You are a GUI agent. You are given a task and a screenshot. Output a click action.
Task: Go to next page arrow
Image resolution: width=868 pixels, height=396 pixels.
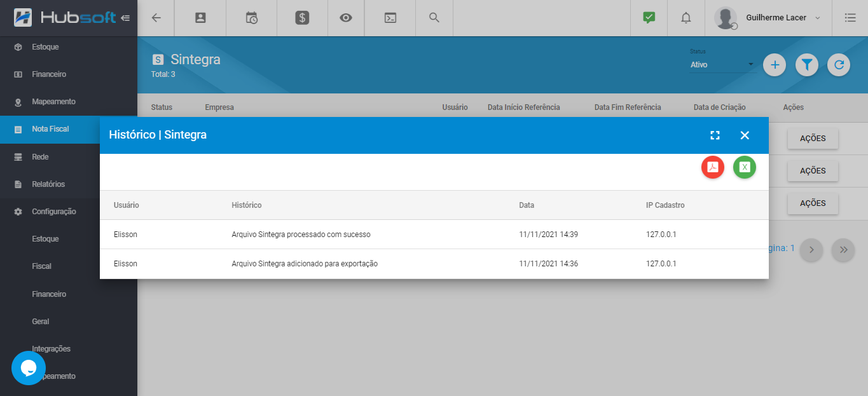pyautogui.click(x=811, y=250)
